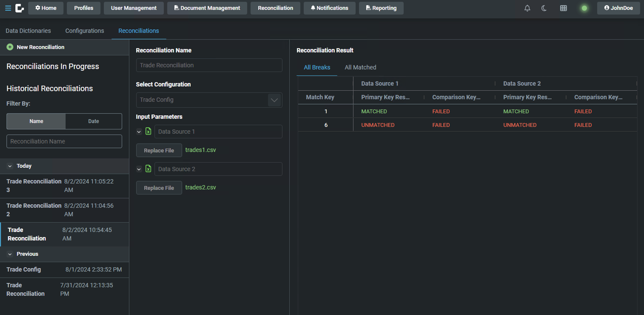Image resolution: width=644 pixels, height=315 pixels.
Task: Click the Data Source 1 spreadsheet icon
Action: click(148, 131)
